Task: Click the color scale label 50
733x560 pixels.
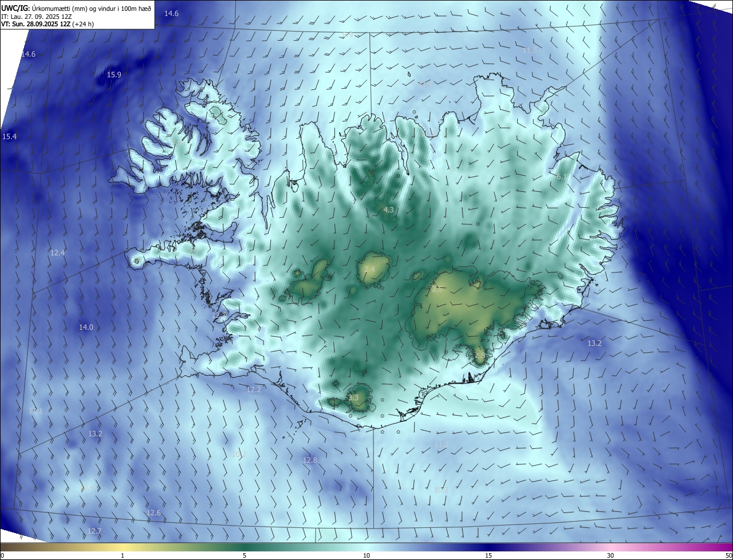Action: tap(728, 555)
